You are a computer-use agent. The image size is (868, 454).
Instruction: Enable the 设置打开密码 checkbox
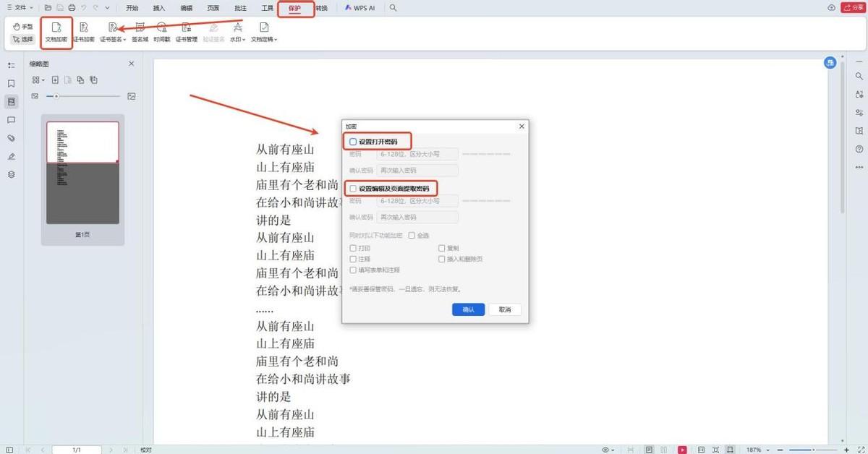(353, 142)
